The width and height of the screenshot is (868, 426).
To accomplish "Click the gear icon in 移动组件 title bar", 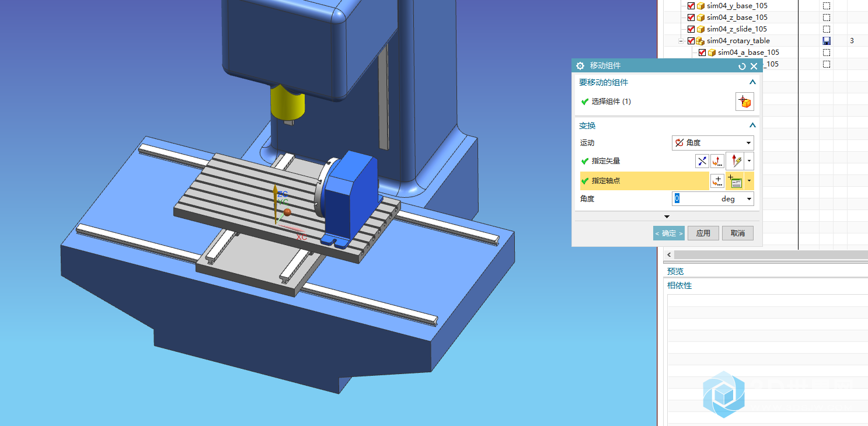I will [x=580, y=66].
